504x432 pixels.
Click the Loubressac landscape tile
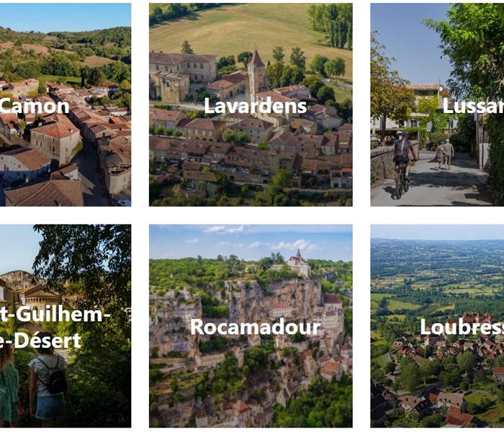click(437, 326)
